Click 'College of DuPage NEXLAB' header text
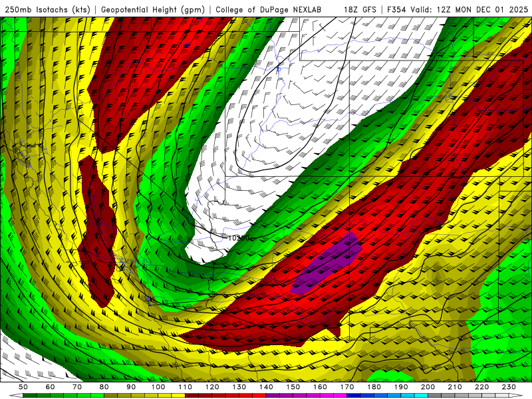 268,9
